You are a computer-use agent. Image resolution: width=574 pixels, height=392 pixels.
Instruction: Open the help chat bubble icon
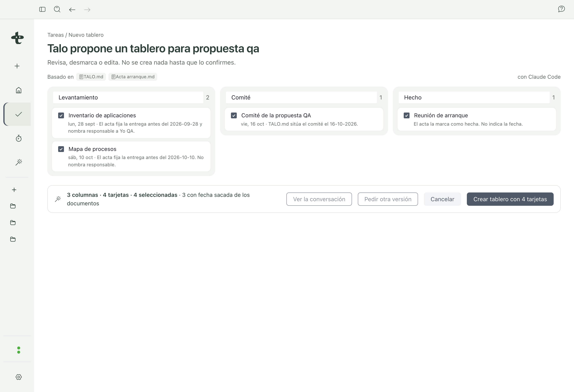561,9
